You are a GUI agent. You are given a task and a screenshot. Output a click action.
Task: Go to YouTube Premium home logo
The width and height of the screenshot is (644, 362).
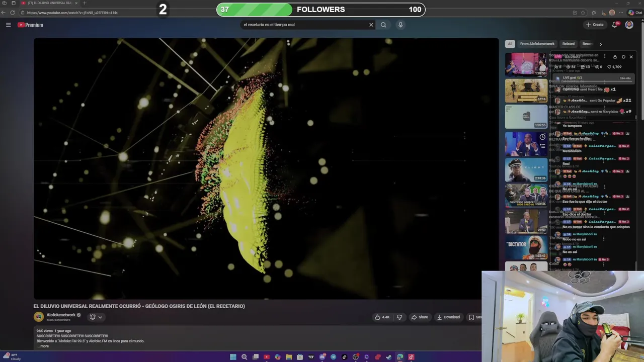[30, 25]
